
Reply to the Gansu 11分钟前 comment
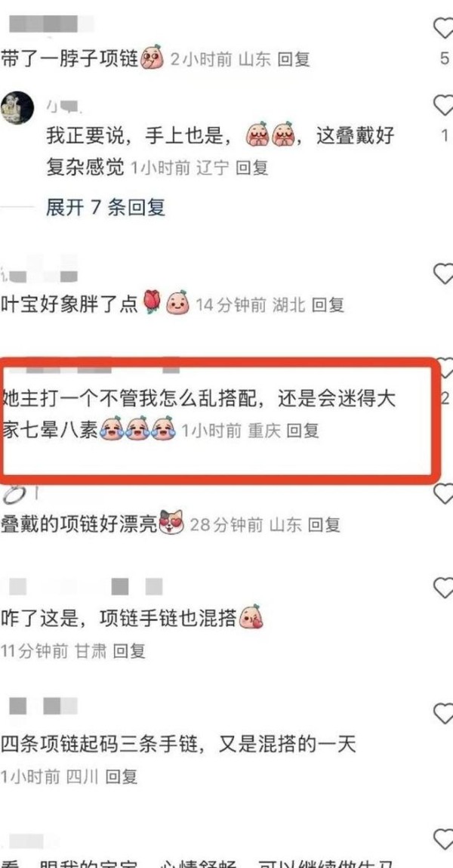pyautogui.click(x=129, y=651)
